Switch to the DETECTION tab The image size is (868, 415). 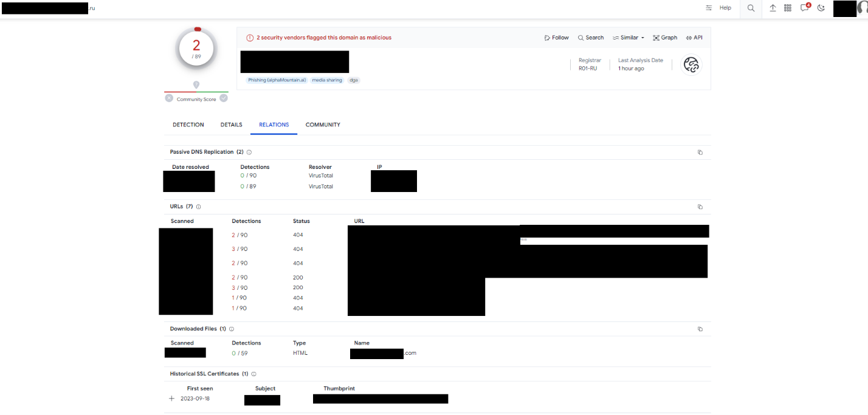pyautogui.click(x=188, y=125)
